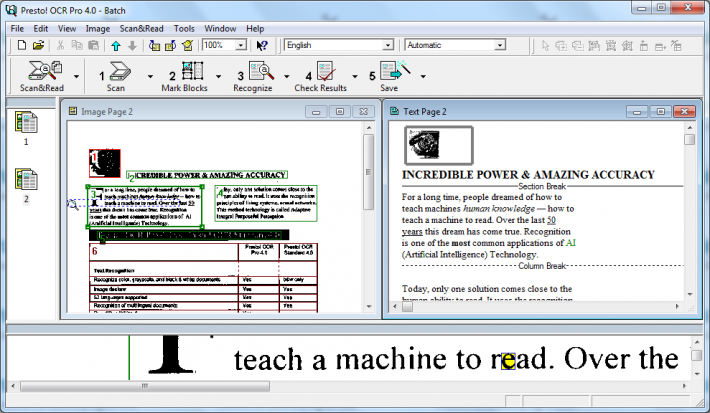
Task: Start step 1 Scan
Action: (x=116, y=76)
